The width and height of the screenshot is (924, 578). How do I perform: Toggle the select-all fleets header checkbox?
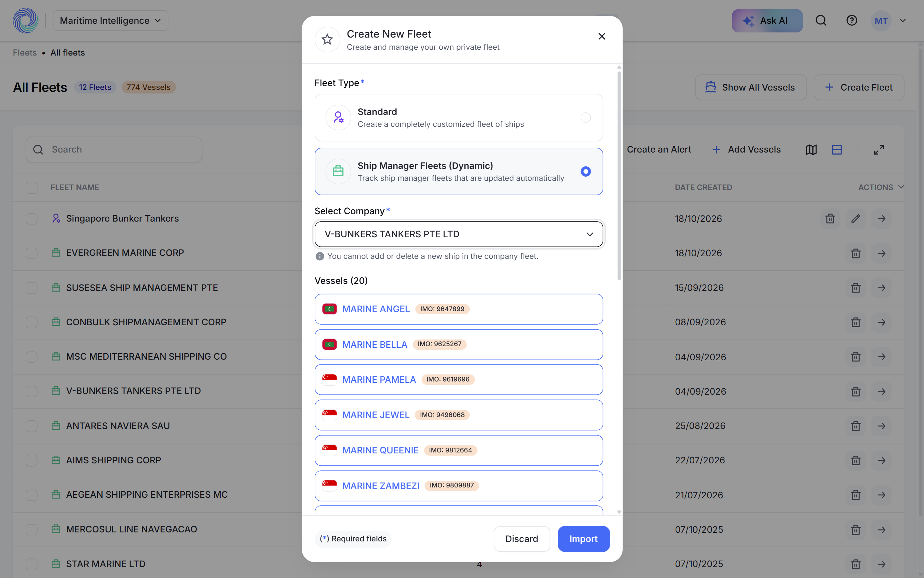pyautogui.click(x=31, y=188)
